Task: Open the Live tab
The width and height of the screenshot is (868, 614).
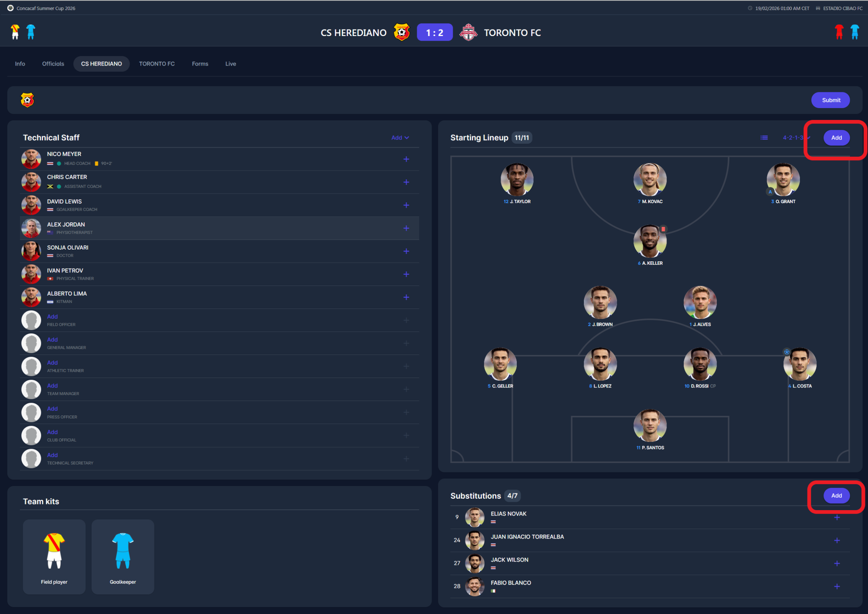Action: coord(230,64)
